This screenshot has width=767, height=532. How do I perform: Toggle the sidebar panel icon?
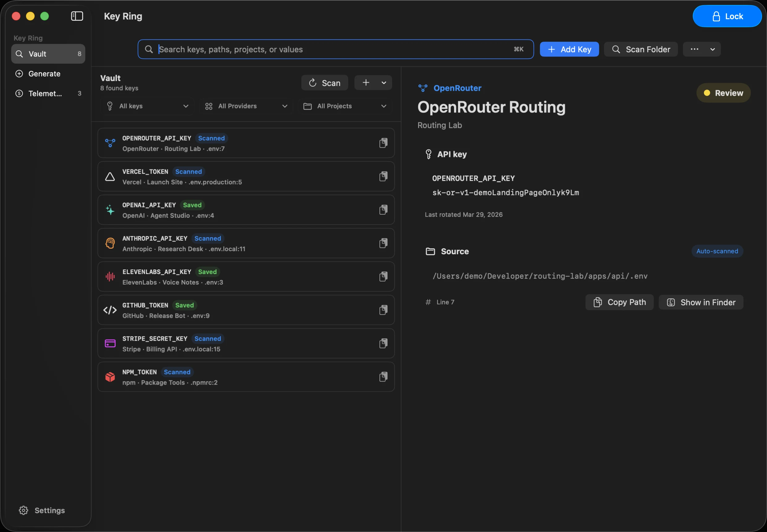pyautogui.click(x=77, y=16)
